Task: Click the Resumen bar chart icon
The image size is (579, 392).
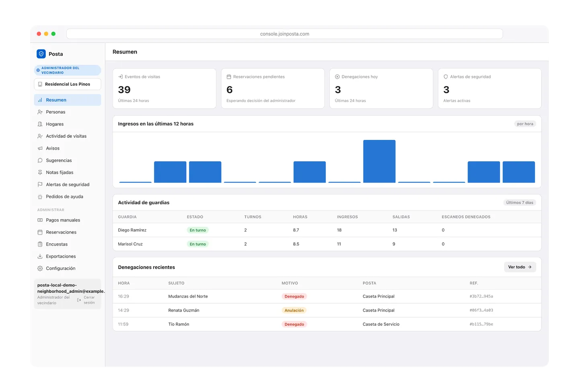Action: (x=40, y=100)
